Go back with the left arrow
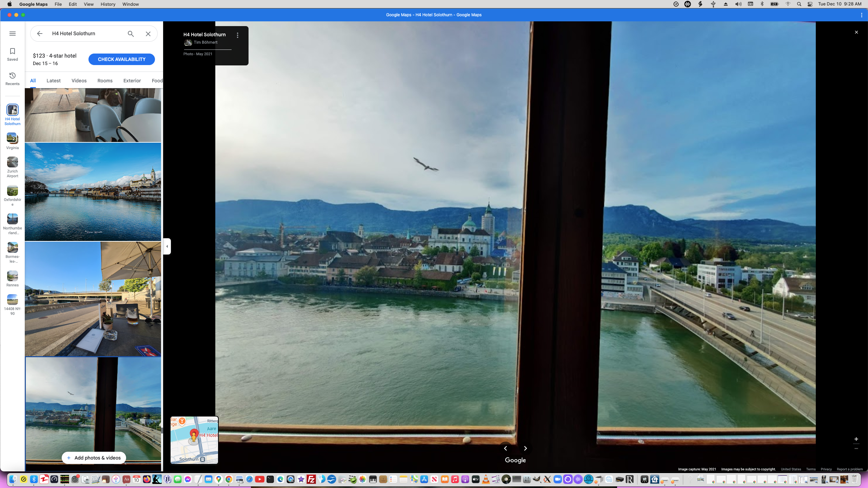The image size is (868, 488). 40,34
